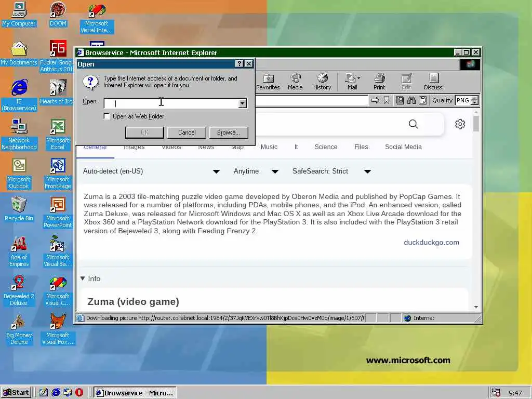Open the Media toolbar button
532x399 pixels.
tap(295, 82)
